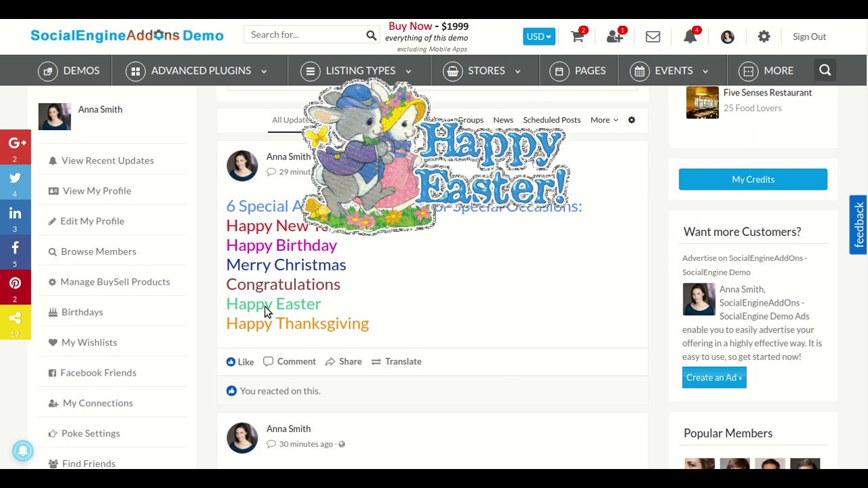Click the search icon in navigation bar
The width and height of the screenshot is (868, 488).
[x=825, y=70]
